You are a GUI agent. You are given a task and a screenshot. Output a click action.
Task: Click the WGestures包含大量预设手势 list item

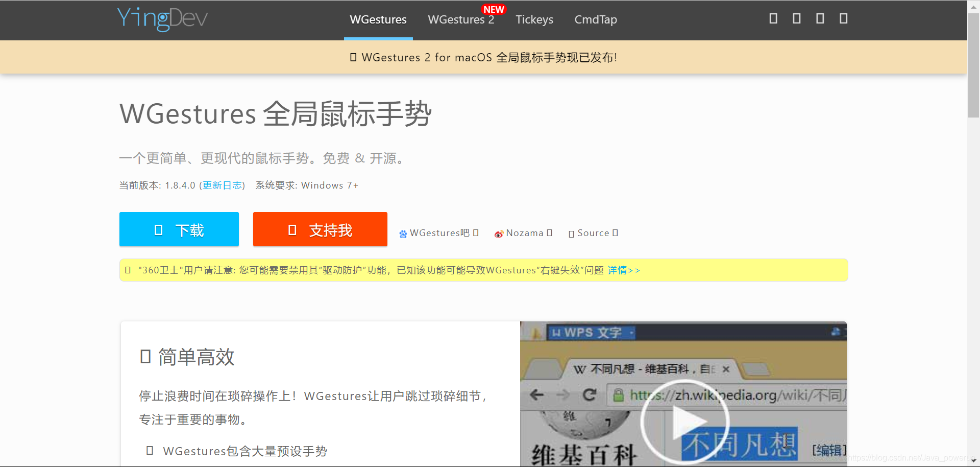[x=245, y=451]
